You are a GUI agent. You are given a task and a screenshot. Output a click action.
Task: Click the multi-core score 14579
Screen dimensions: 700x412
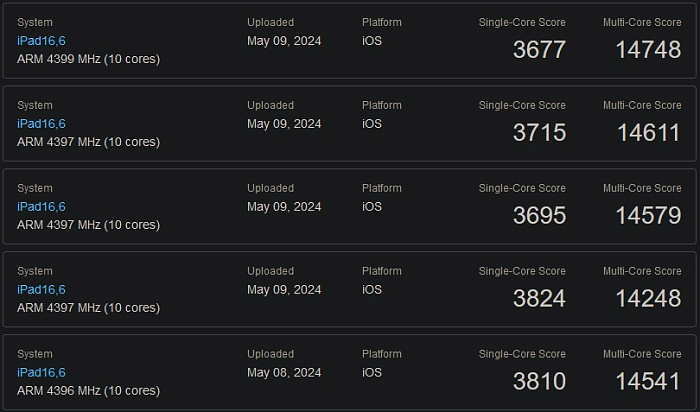click(647, 216)
